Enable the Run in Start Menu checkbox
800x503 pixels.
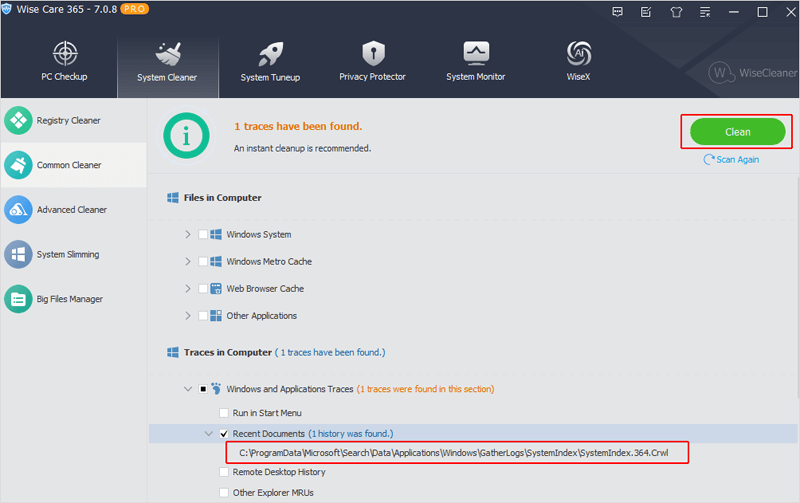click(224, 413)
